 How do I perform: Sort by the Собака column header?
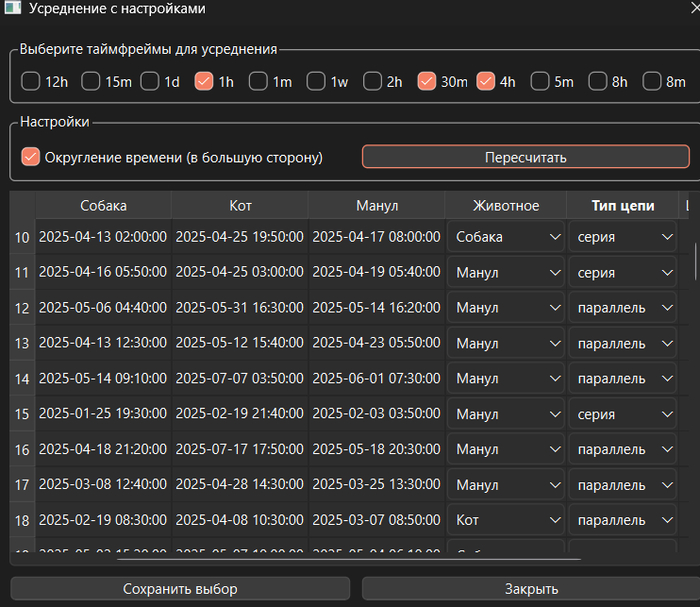(x=103, y=205)
